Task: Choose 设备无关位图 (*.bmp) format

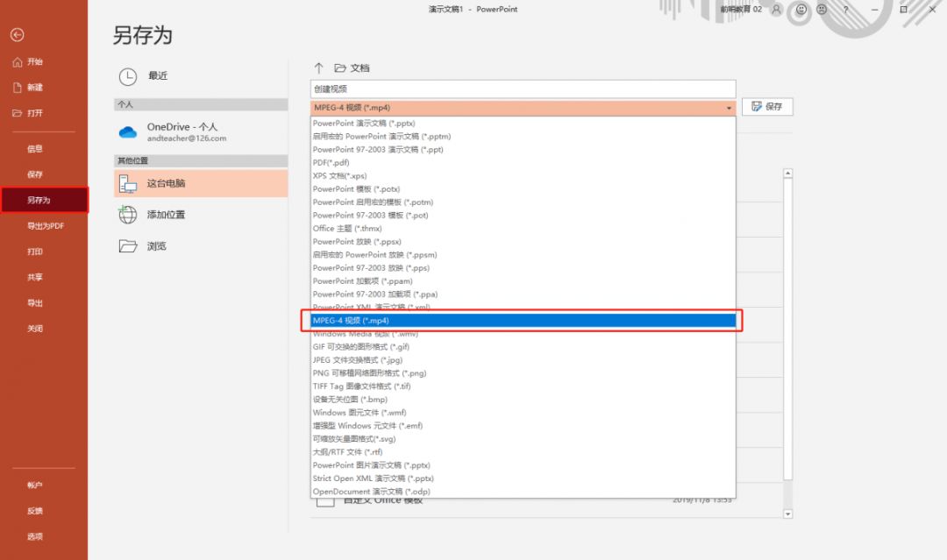Action: [523, 400]
